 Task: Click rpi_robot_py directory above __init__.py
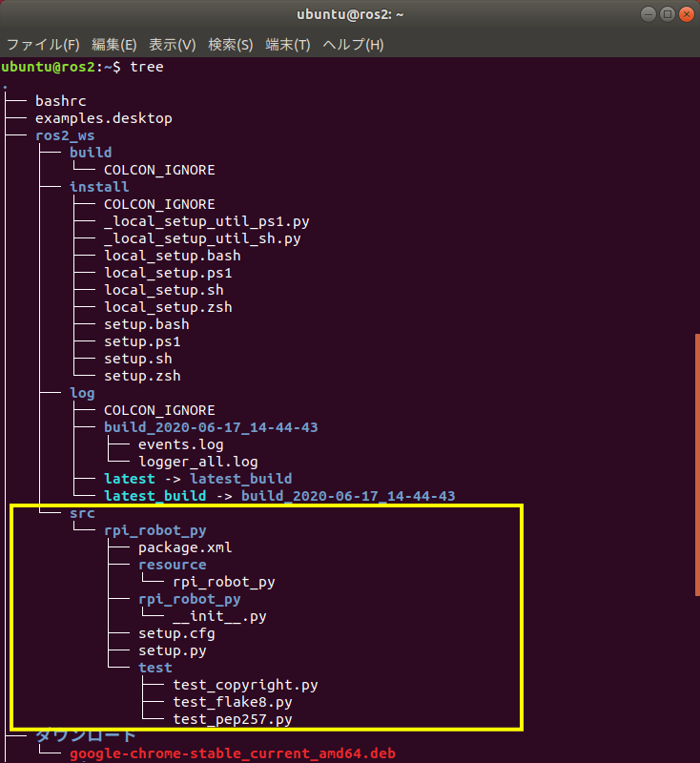189,600
